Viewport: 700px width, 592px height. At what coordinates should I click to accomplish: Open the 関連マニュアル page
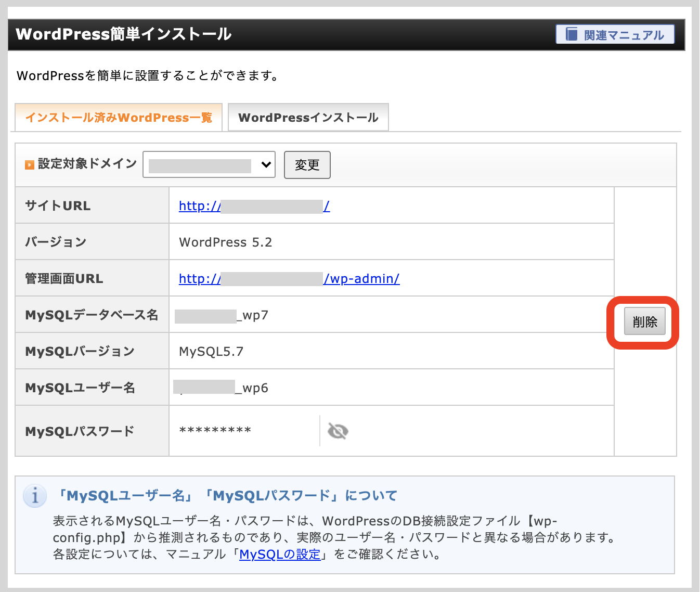(x=615, y=34)
